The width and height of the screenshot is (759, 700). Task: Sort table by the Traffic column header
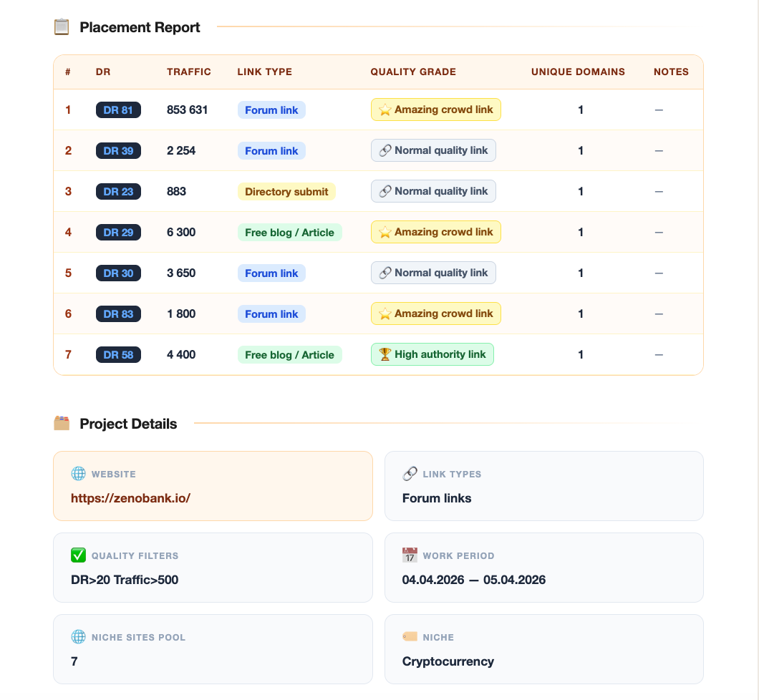tap(189, 72)
